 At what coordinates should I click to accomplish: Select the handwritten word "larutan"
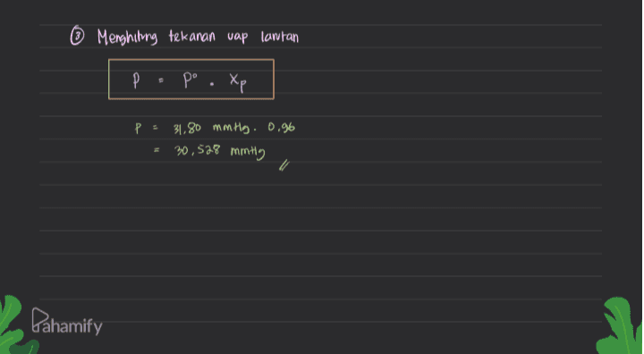click(280, 37)
